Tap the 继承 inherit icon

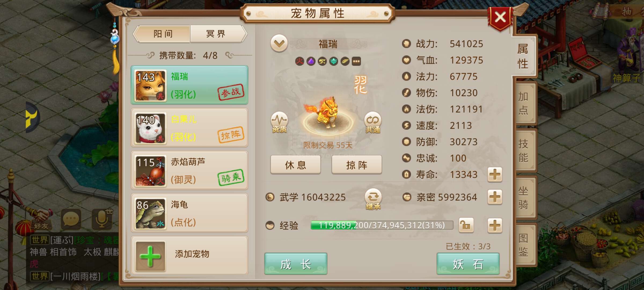pyautogui.click(x=373, y=199)
